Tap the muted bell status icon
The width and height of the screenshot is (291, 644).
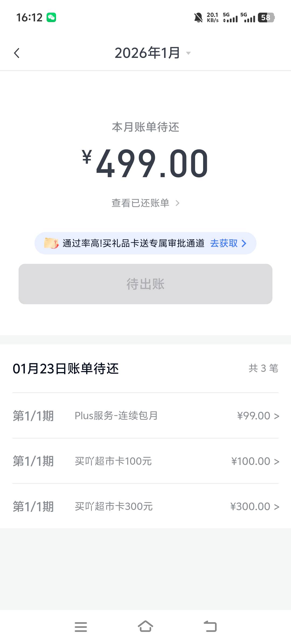click(x=198, y=18)
